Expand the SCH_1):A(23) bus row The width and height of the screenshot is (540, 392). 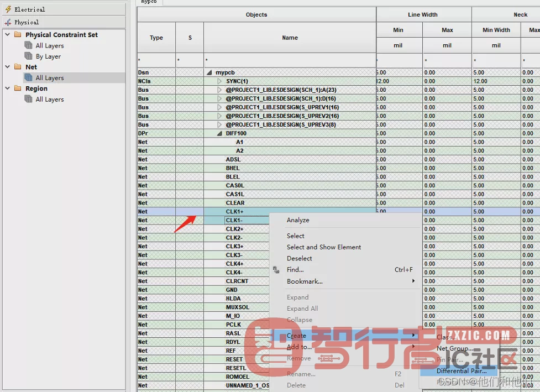point(219,90)
